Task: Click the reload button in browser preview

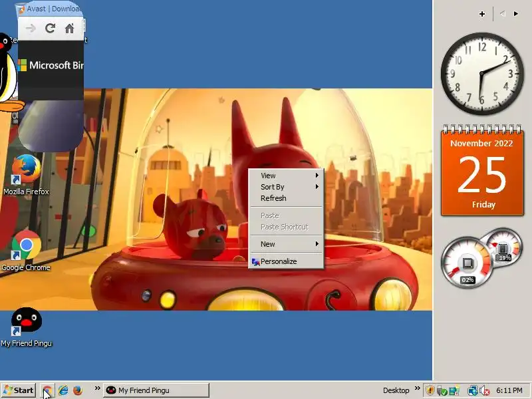Action: (51, 28)
